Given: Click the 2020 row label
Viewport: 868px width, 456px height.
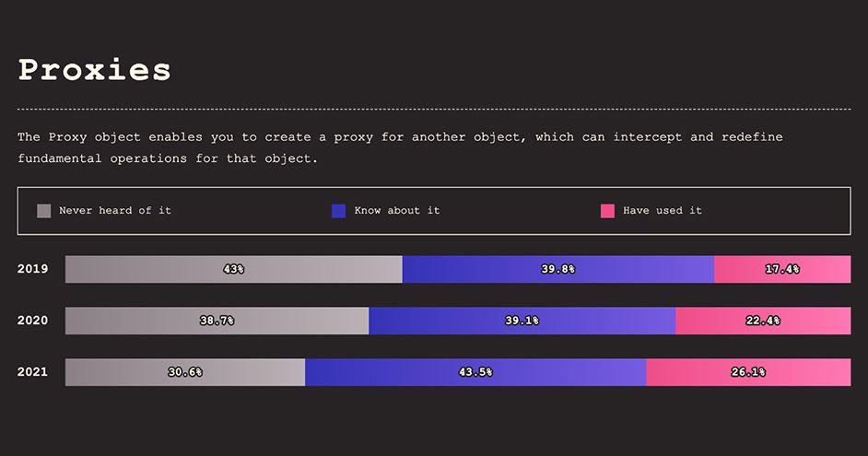Looking at the screenshot, I should click(32, 321).
